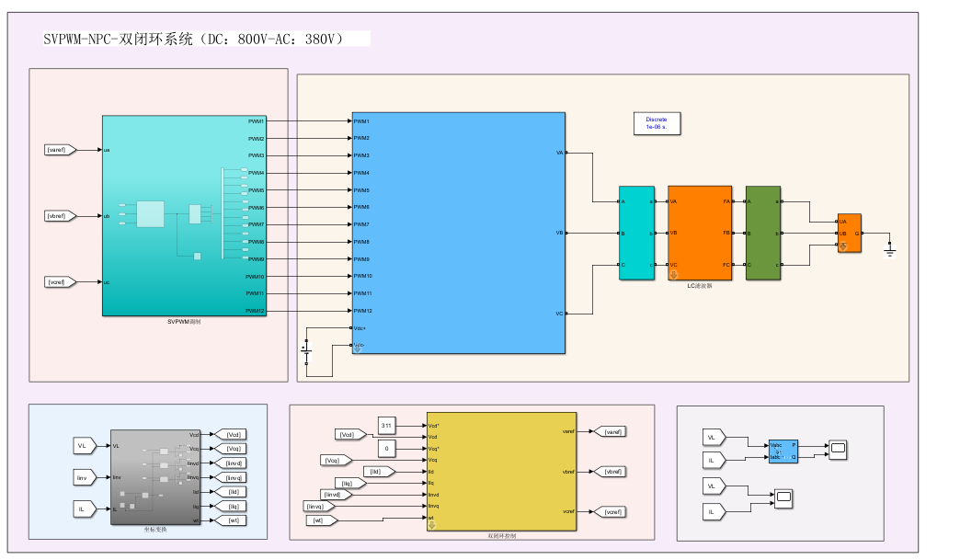
Task: Open the lower scope for VL and IL
Action: tap(783, 498)
